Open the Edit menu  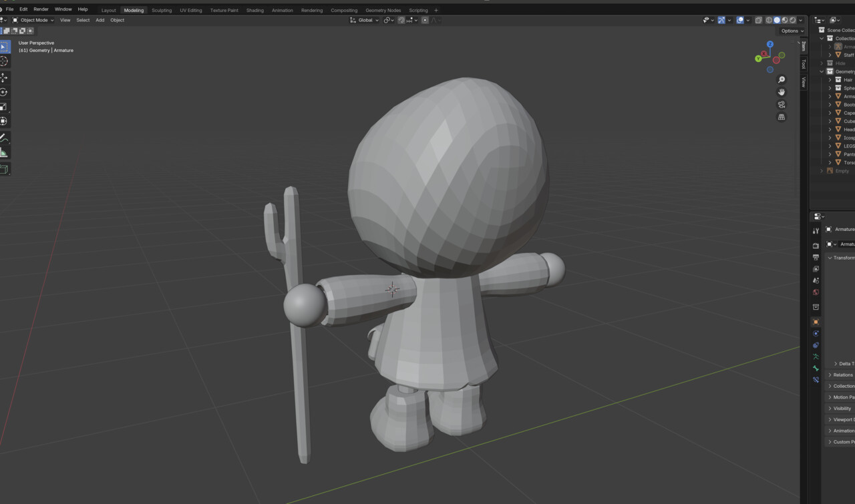[x=23, y=9]
